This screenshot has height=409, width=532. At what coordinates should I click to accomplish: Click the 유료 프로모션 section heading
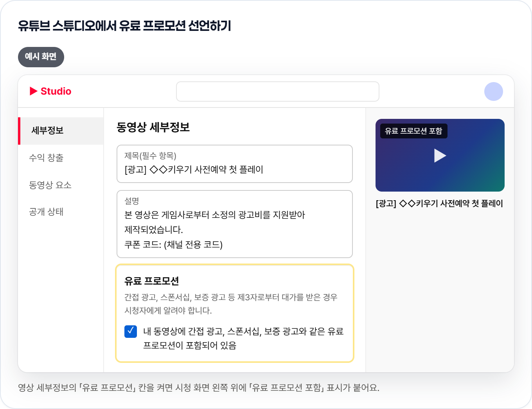coord(152,281)
